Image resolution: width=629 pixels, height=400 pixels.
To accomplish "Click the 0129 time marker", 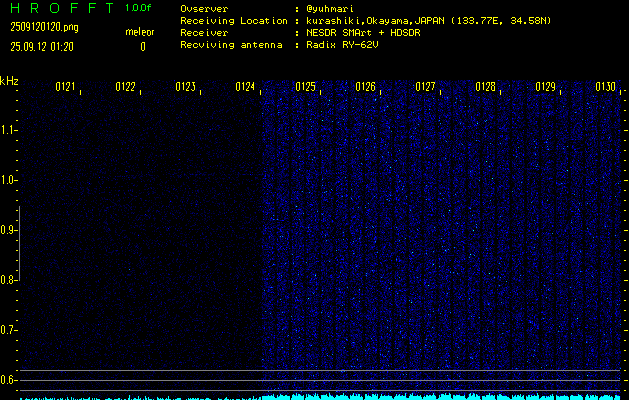I will pos(546,87).
